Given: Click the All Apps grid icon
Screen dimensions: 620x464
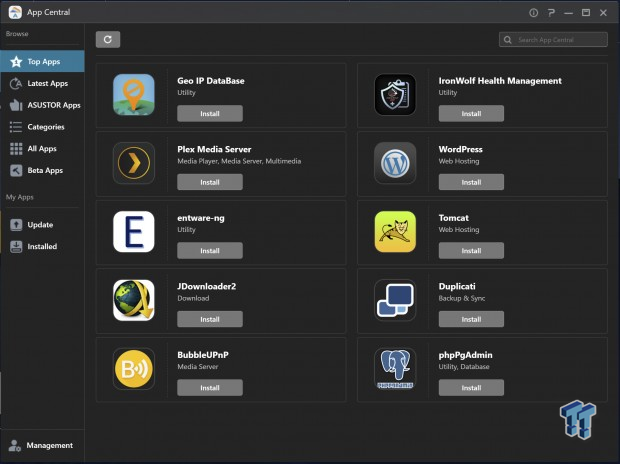Looking at the screenshot, I should click(x=16, y=149).
